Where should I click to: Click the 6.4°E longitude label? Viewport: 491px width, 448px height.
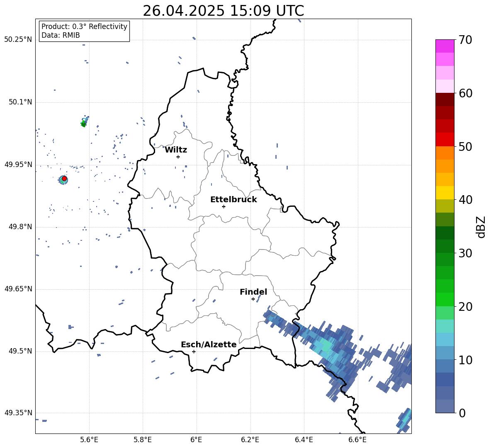pyautogui.click(x=304, y=440)
